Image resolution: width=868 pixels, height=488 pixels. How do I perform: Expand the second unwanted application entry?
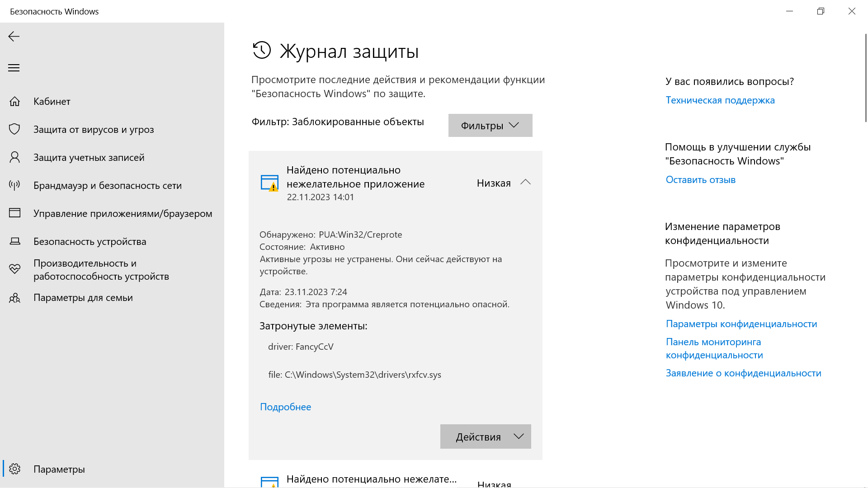(372, 480)
